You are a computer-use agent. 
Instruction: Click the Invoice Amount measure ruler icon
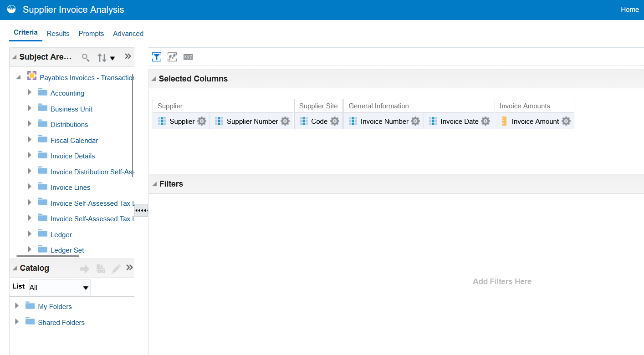point(504,121)
